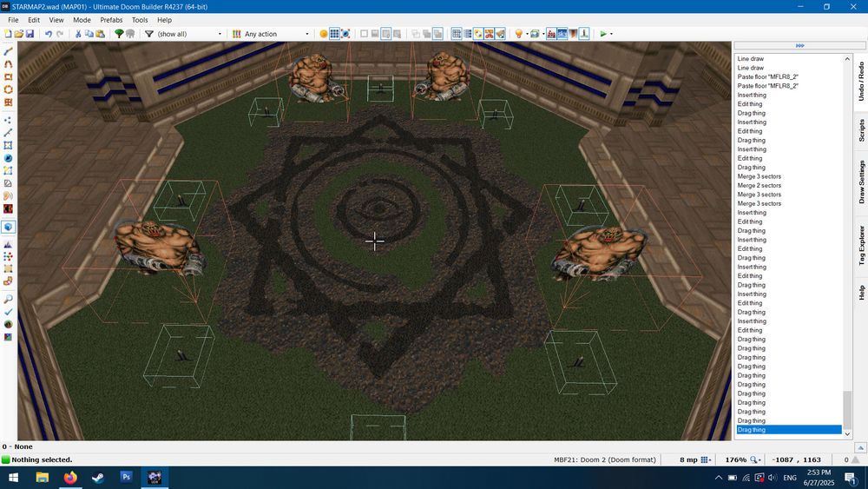This screenshot has width=868, height=489.
Task: Toggle the vertex height toolbar button
Action: coord(584,34)
